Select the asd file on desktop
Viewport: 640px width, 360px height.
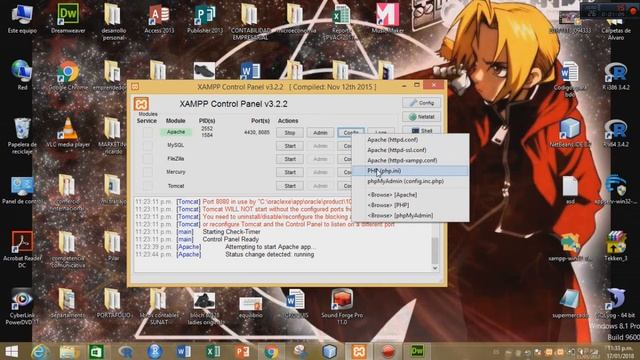coord(570,190)
